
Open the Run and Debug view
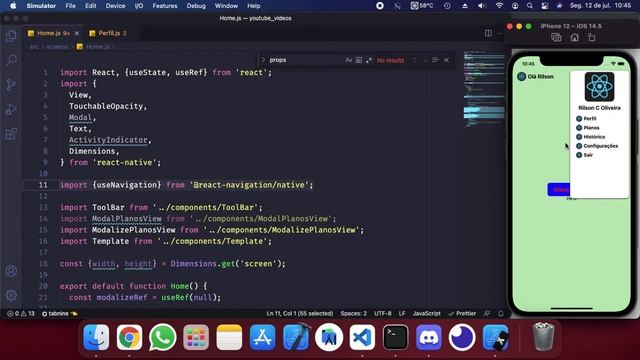pyautogui.click(x=11, y=109)
